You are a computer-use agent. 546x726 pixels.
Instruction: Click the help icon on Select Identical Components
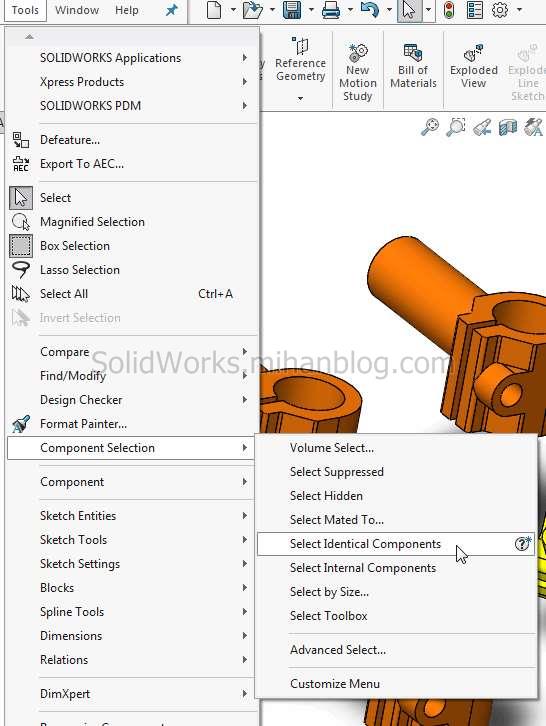click(523, 543)
